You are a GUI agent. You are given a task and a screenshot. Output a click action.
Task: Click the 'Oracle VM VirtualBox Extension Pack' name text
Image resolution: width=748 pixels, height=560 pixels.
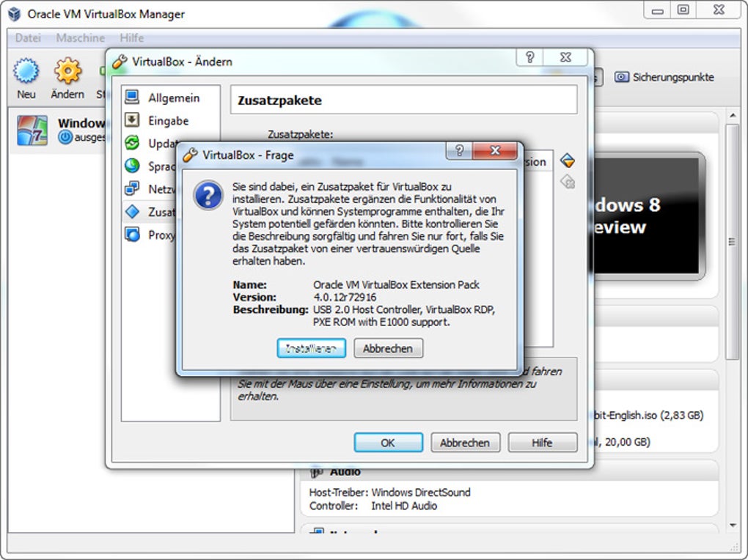(396, 285)
